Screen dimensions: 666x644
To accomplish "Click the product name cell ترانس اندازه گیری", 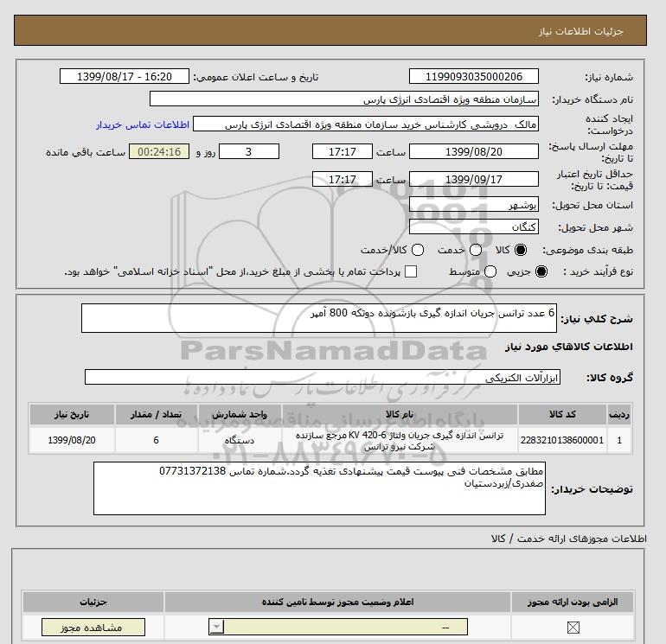I will click(400, 441).
